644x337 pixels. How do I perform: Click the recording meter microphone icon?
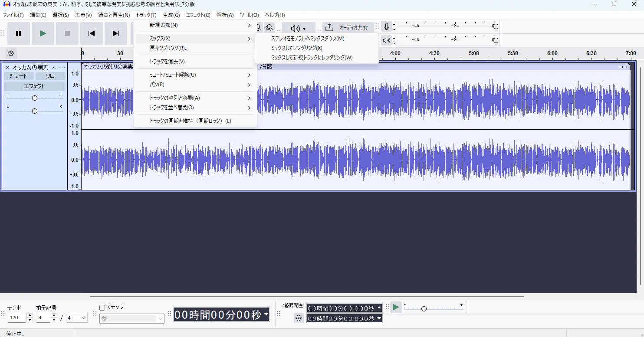tap(386, 27)
